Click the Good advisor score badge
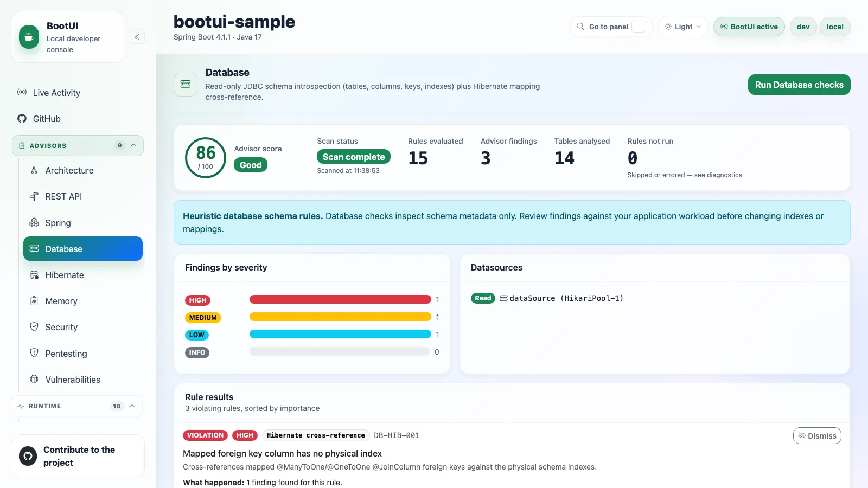 [x=251, y=165]
